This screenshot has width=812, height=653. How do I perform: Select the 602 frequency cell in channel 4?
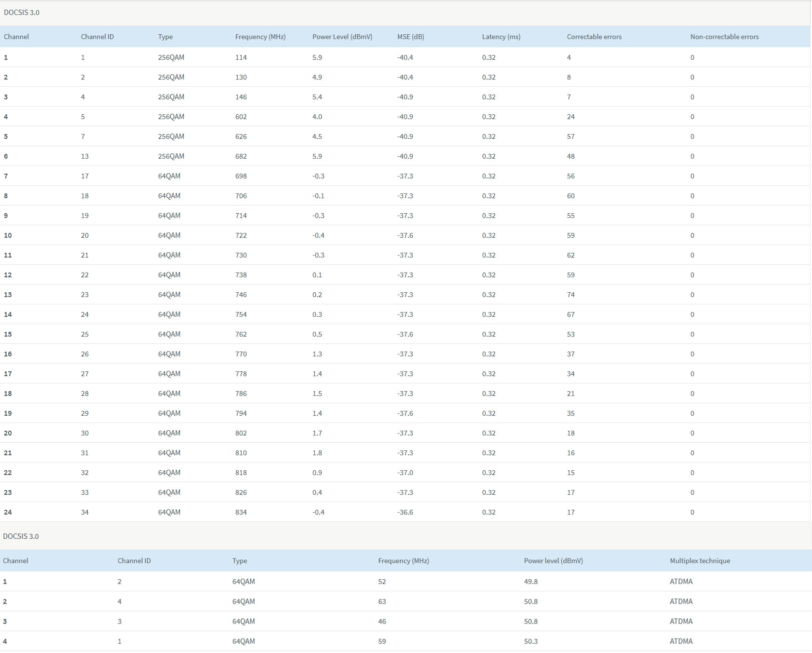tap(241, 117)
